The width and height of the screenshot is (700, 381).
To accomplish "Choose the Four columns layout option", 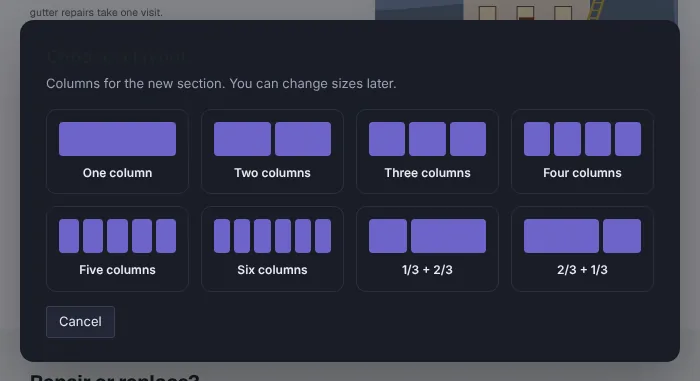I will click(582, 151).
